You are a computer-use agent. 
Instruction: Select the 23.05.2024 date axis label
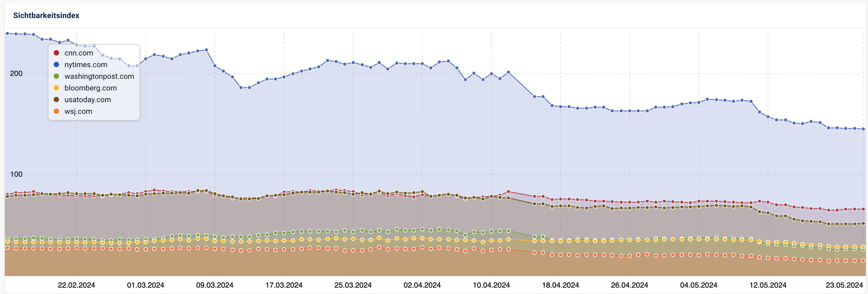(844, 285)
